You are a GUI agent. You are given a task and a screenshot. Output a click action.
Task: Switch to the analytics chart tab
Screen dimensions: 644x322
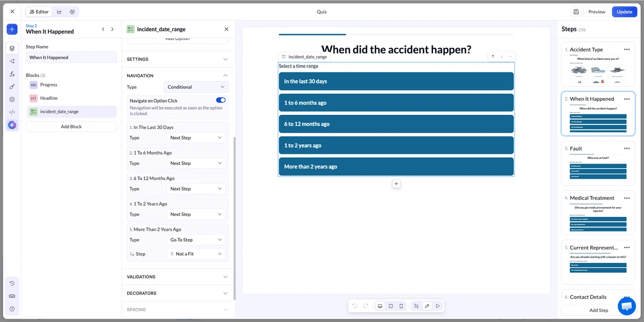(59, 12)
